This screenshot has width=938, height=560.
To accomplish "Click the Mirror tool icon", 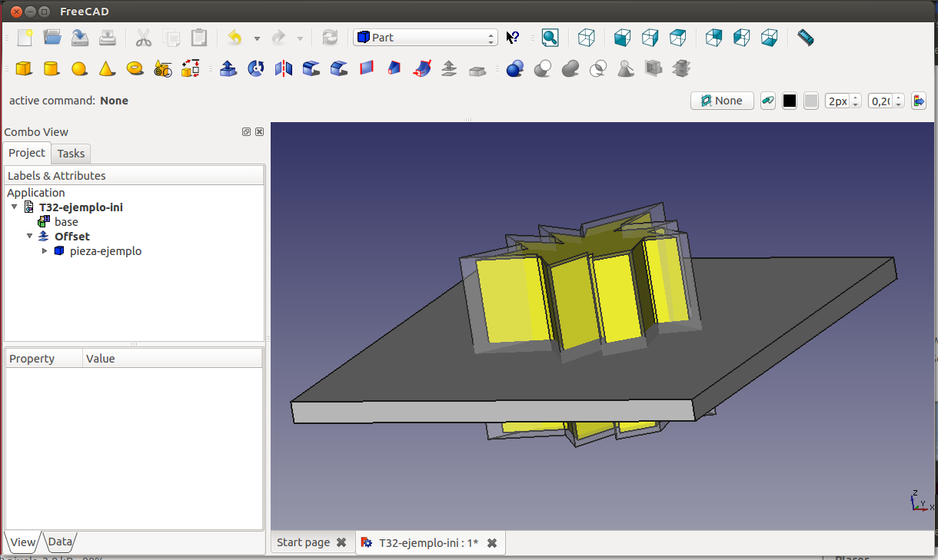I will click(x=284, y=69).
